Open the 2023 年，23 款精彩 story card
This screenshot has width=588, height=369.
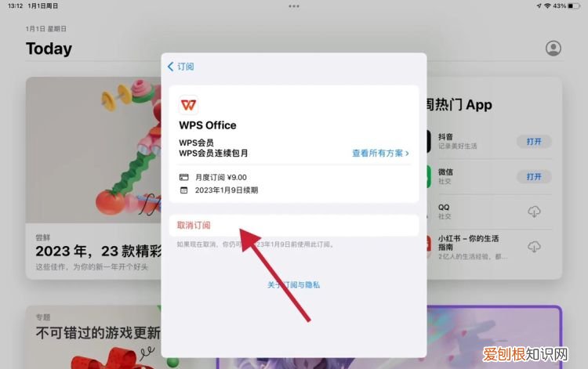click(x=94, y=179)
